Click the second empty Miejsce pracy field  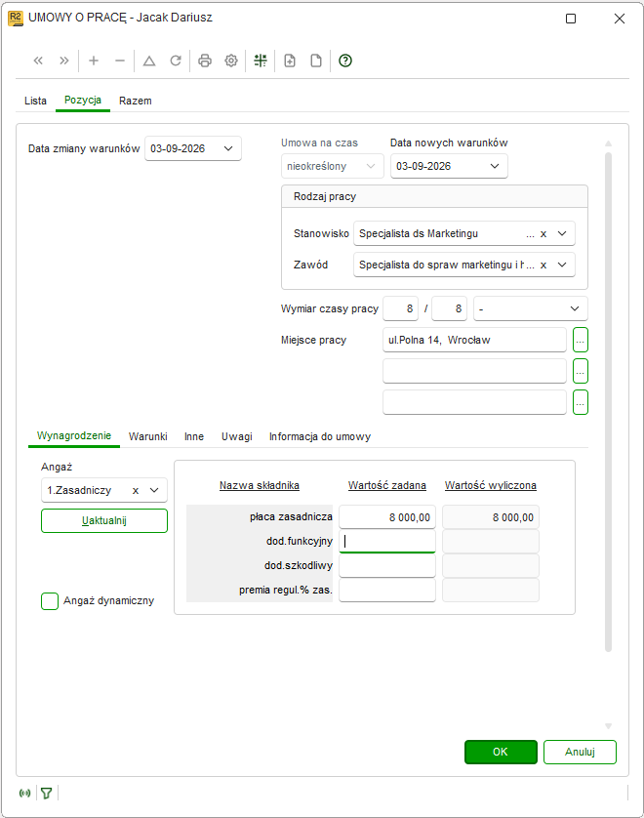(x=474, y=372)
